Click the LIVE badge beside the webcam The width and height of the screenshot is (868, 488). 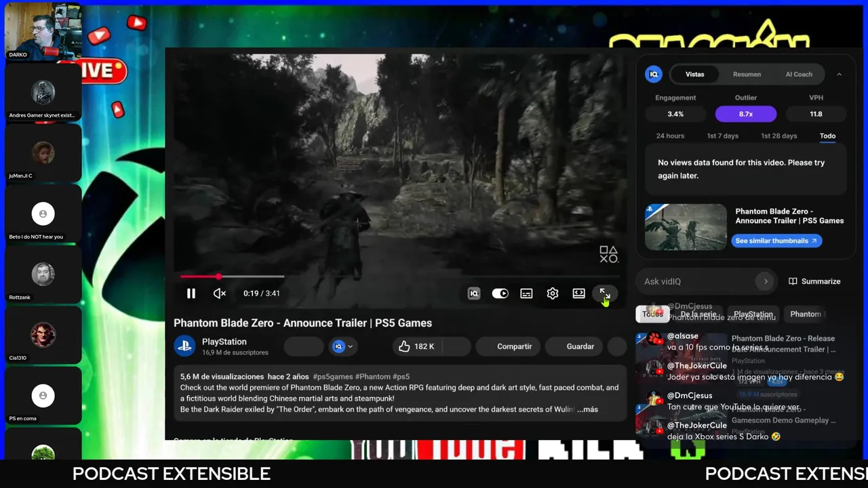pyautogui.click(x=102, y=70)
